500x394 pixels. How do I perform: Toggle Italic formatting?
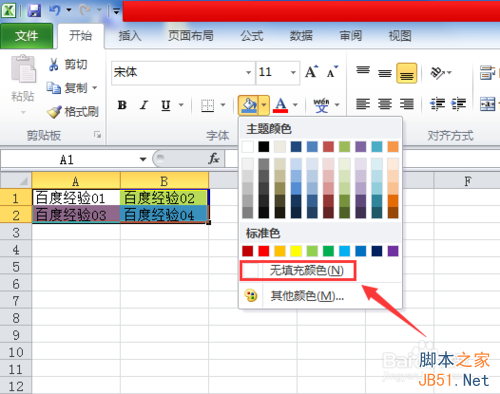(x=144, y=105)
